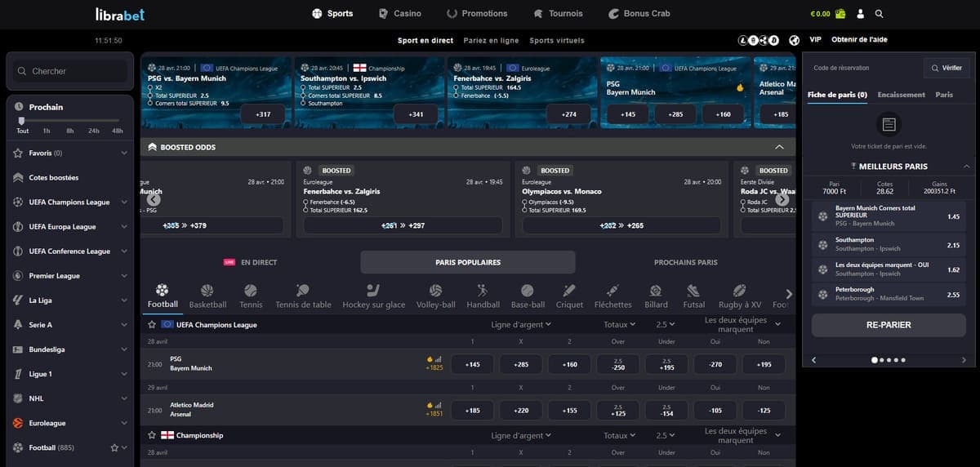Bet PSG win at +145
The image size is (980, 467).
(472, 364)
